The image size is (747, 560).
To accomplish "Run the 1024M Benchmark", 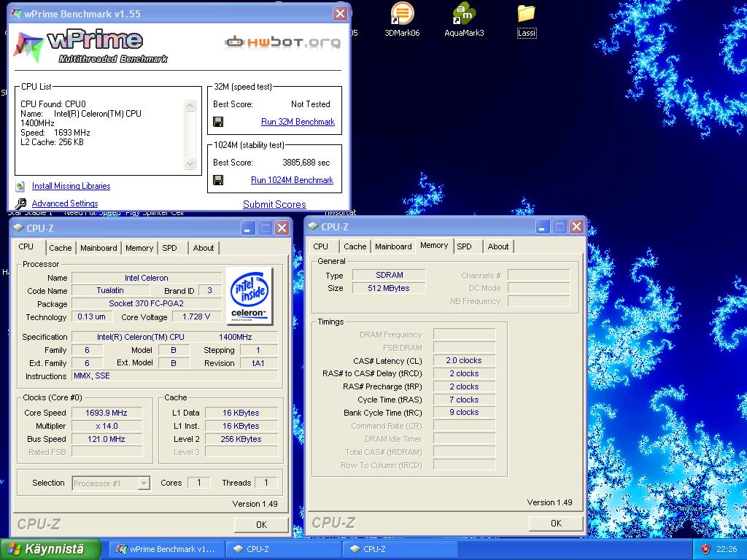I will (292, 180).
